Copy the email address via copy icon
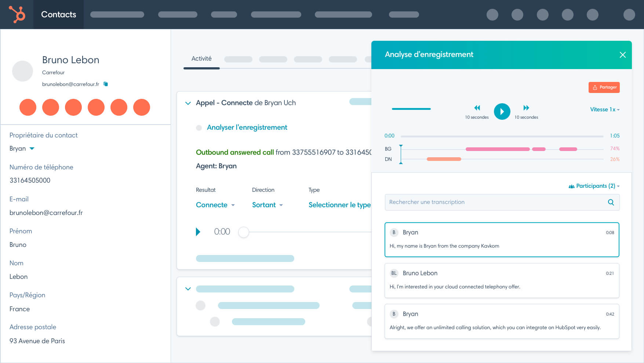Viewport: 644px width, 363px height. 106,84
